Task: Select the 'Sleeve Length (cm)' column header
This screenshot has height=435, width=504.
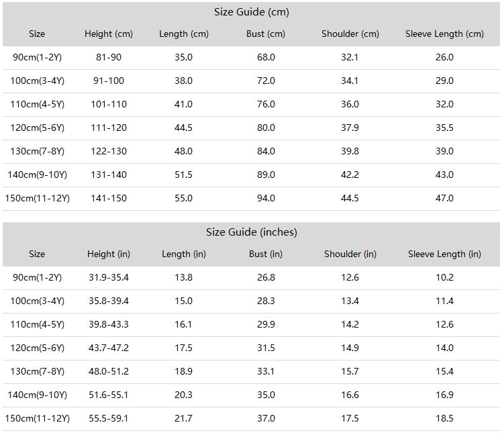Action: [444, 34]
